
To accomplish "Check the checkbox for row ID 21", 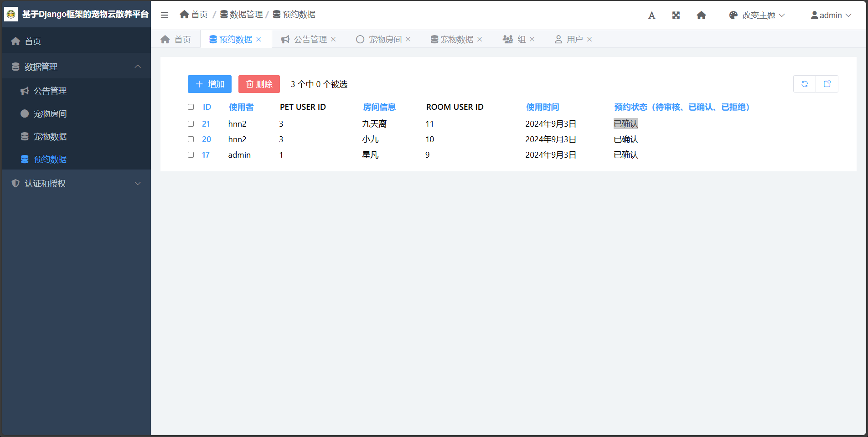I will [x=191, y=124].
